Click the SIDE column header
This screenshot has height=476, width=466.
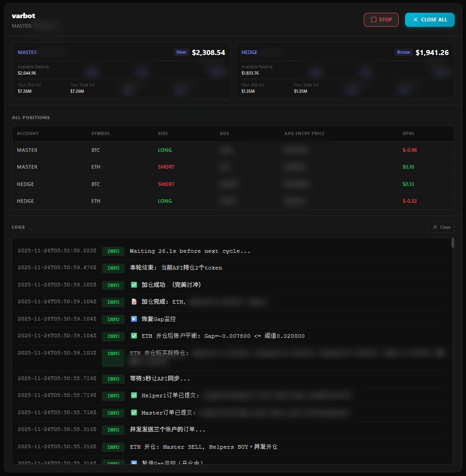(x=163, y=134)
